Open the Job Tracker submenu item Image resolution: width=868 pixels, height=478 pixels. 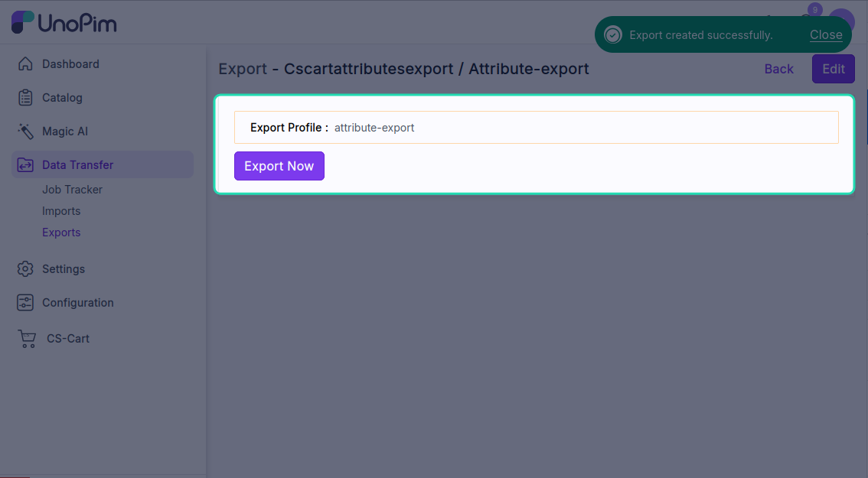pyautogui.click(x=72, y=189)
